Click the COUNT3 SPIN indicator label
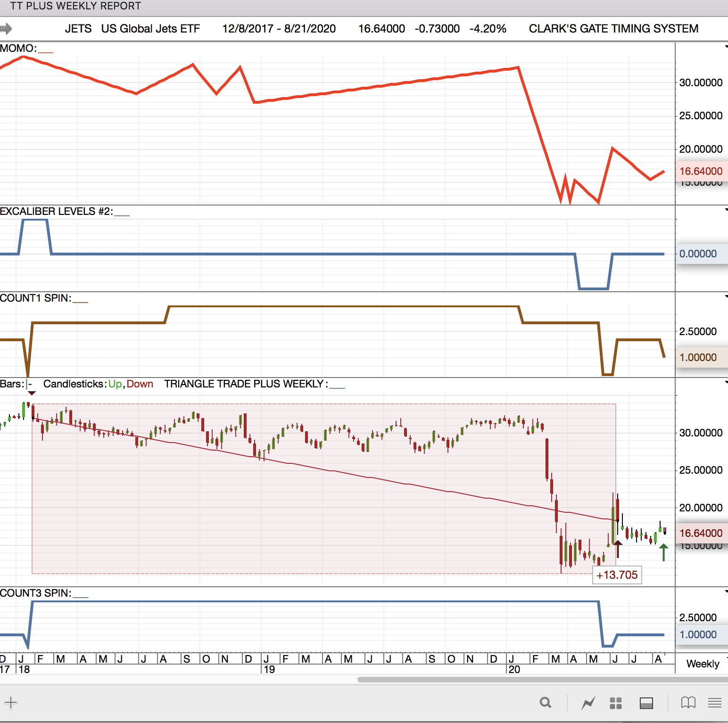The height and width of the screenshot is (723, 728). (x=36, y=593)
